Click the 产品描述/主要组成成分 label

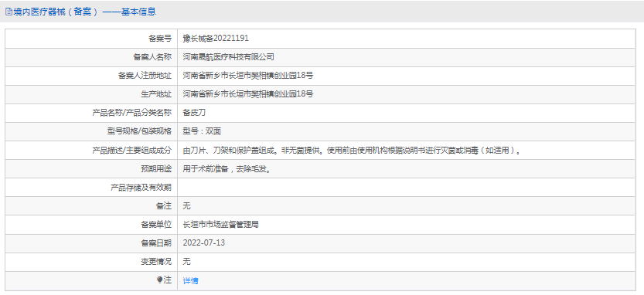pos(132,150)
